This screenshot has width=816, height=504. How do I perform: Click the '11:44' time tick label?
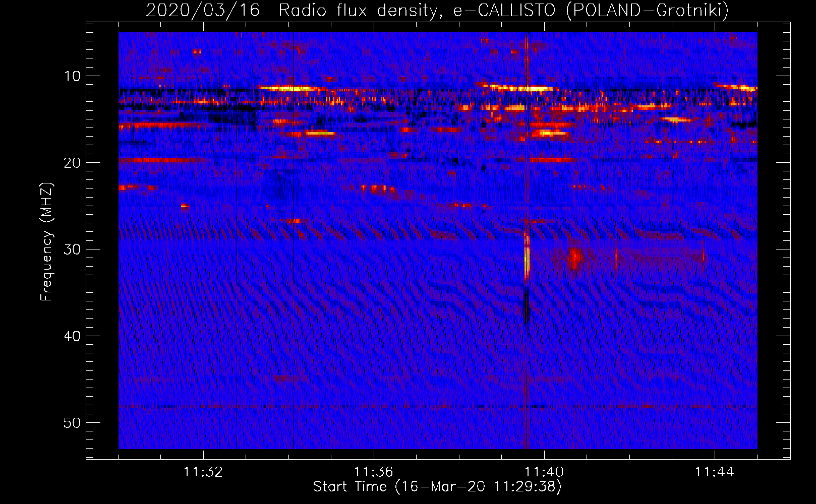tap(715, 472)
